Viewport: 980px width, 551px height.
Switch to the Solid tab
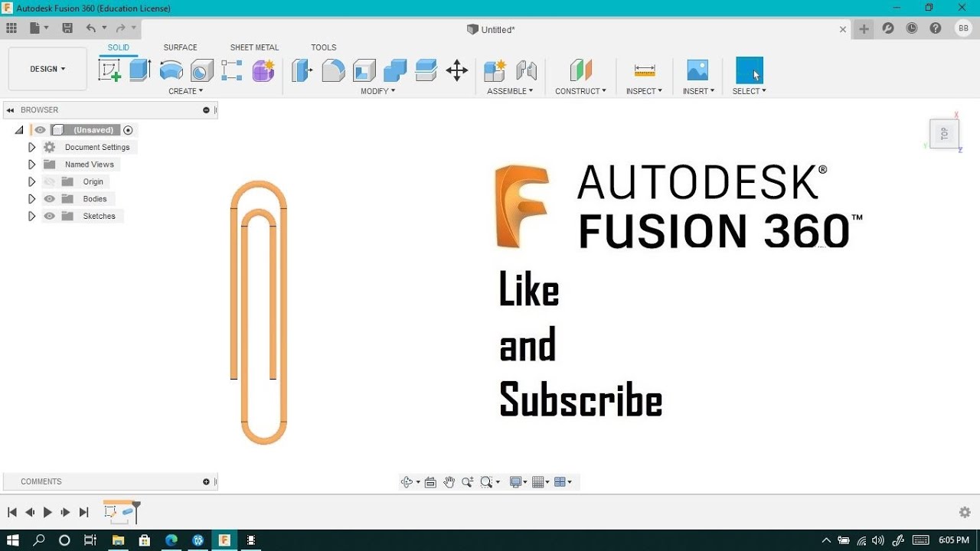tap(118, 47)
